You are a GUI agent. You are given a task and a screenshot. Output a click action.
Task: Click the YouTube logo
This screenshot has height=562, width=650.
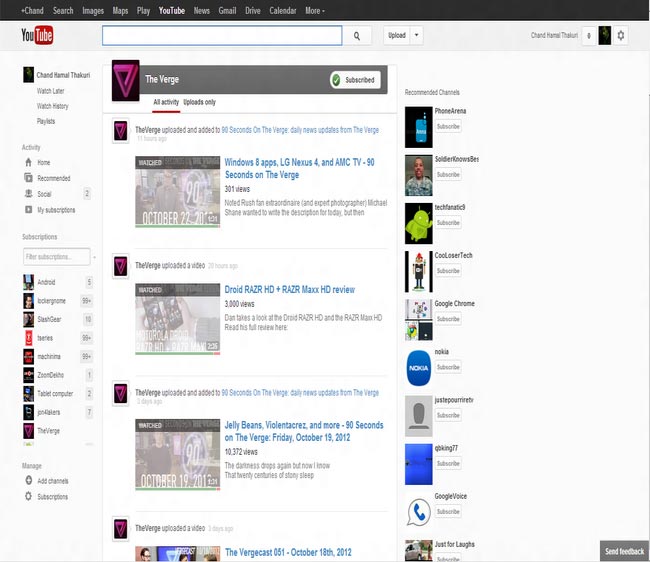coord(37,35)
